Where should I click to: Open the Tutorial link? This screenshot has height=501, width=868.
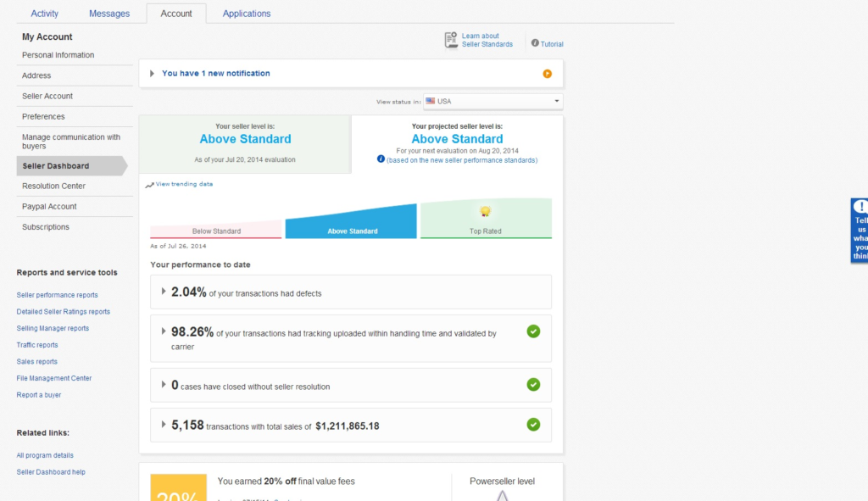pyautogui.click(x=552, y=44)
